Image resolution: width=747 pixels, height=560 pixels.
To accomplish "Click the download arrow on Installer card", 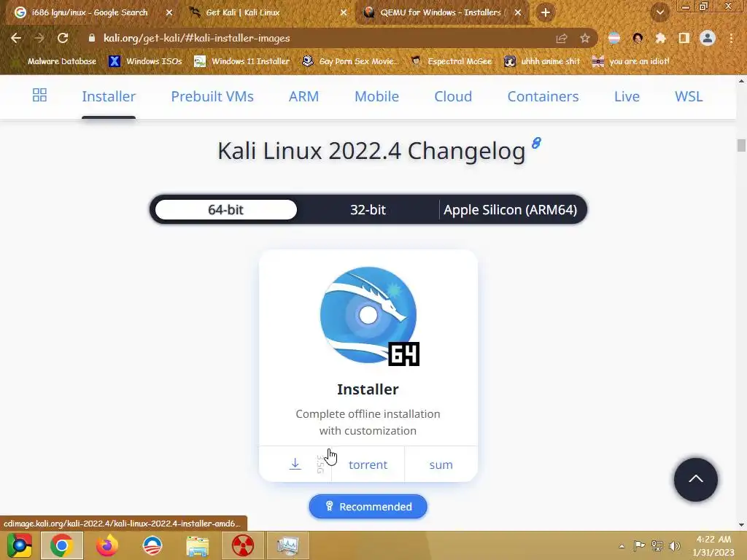I will tap(295, 464).
